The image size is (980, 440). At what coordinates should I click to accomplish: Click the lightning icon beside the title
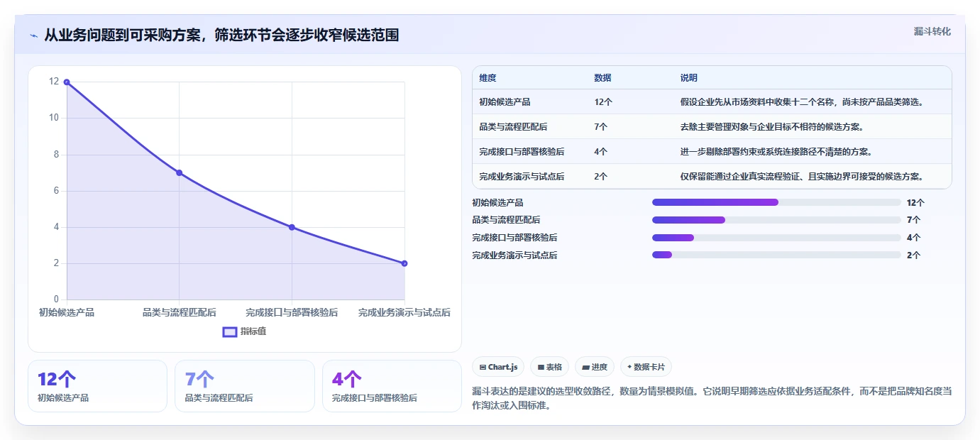34,35
